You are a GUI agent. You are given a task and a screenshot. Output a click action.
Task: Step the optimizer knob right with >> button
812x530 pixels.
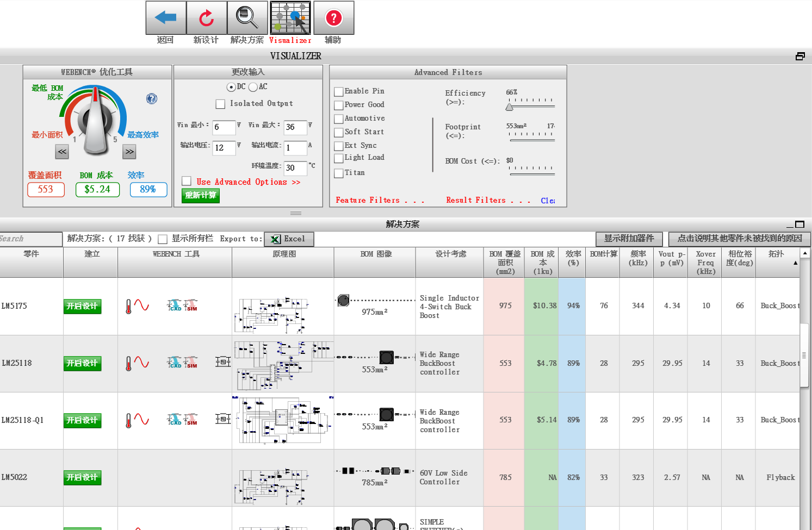coord(129,152)
